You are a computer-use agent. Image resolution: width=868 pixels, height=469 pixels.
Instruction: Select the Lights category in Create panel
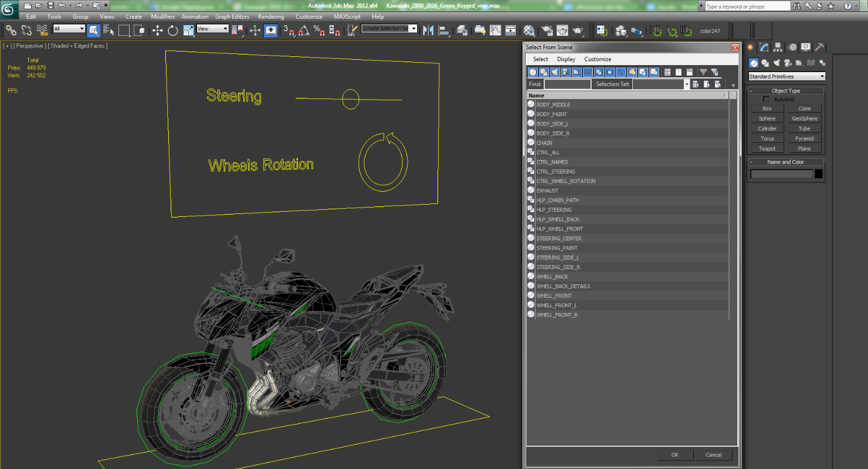(x=777, y=63)
